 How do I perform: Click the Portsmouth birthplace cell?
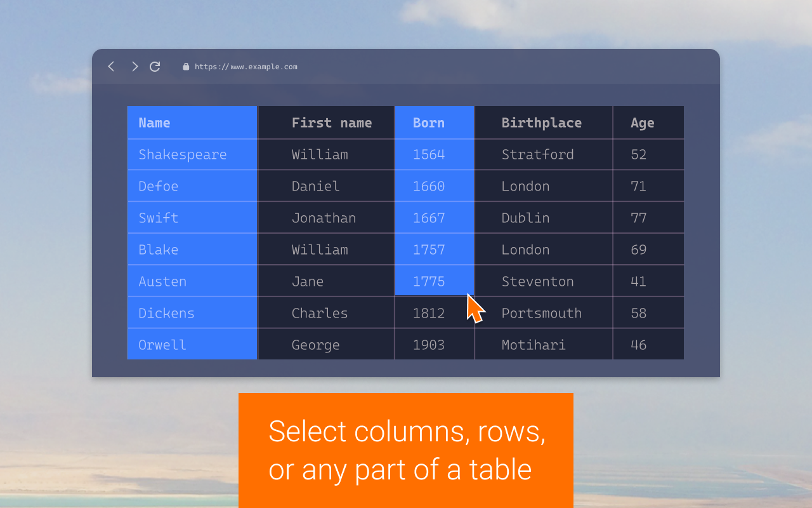[544, 313]
